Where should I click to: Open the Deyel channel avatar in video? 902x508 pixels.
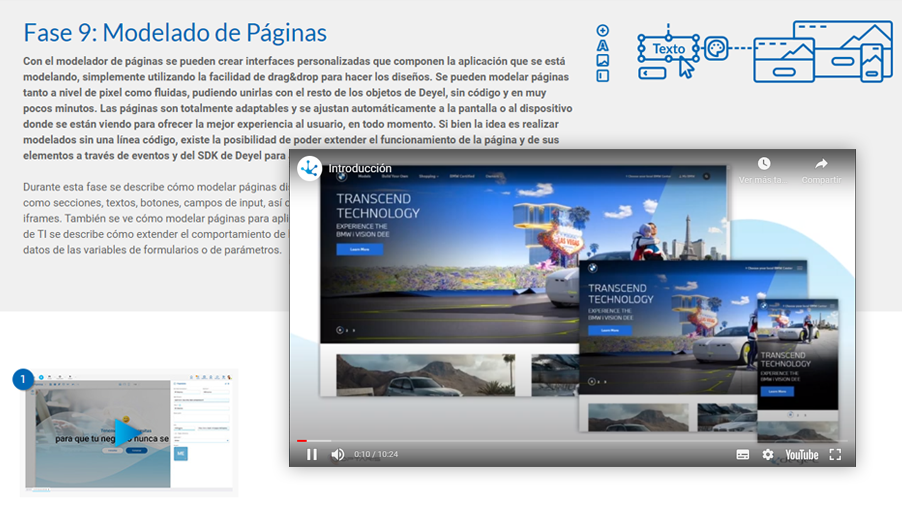point(309,169)
